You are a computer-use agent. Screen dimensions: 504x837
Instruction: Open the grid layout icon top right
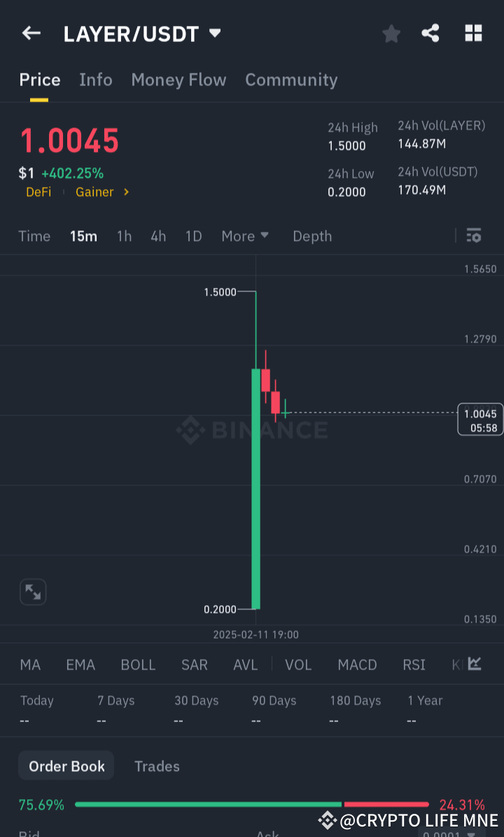473,33
